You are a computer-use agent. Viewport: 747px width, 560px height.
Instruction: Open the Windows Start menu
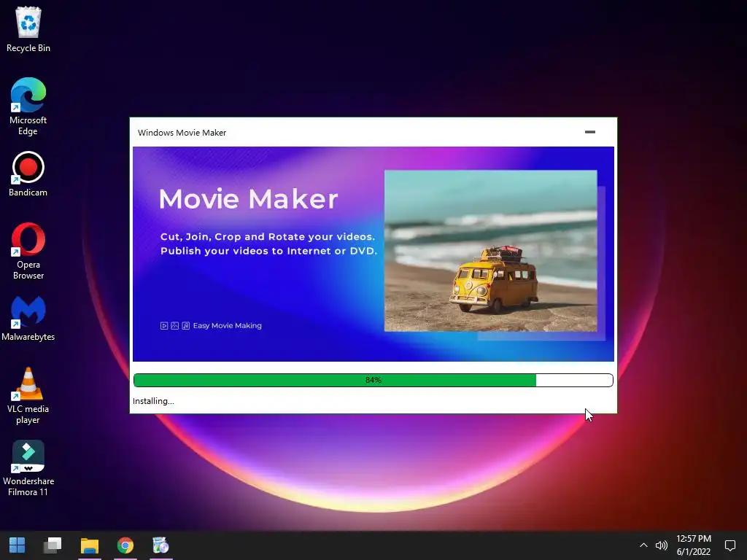tap(18, 545)
